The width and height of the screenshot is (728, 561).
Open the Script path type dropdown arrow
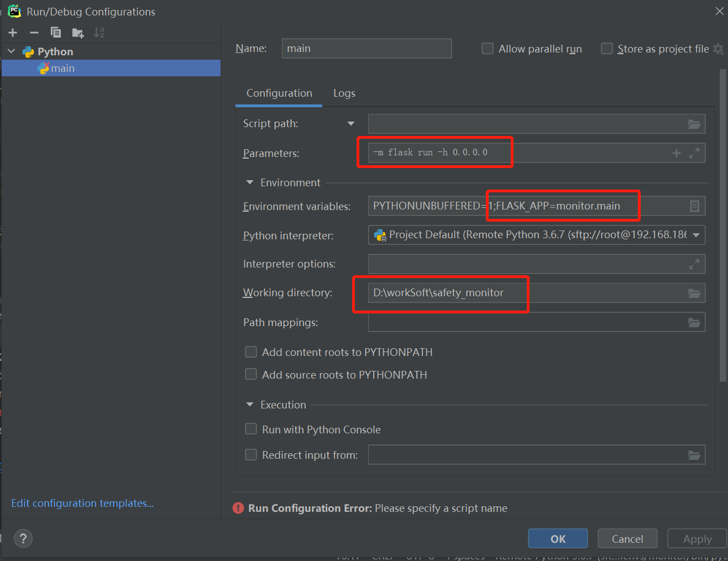[351, 123]
